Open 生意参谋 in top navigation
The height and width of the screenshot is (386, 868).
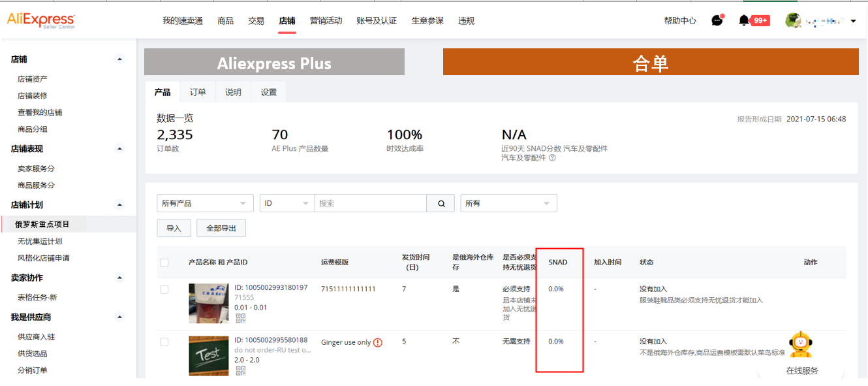click(x=427, y=21)
